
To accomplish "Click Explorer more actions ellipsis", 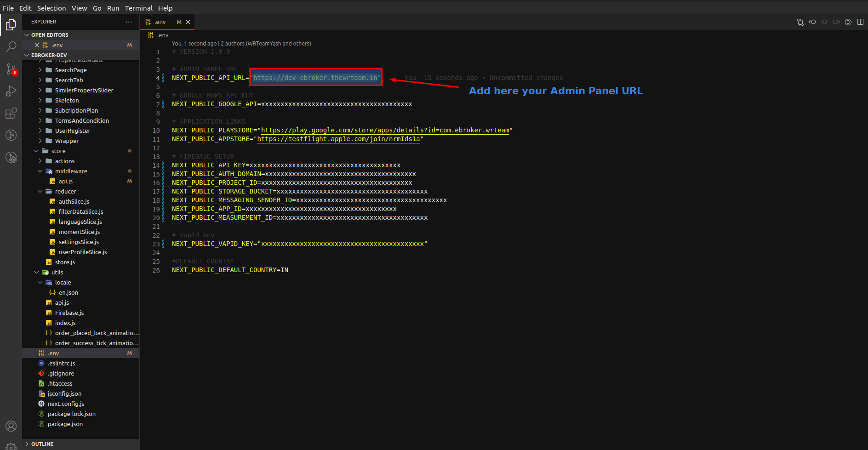I will point(129,22).
